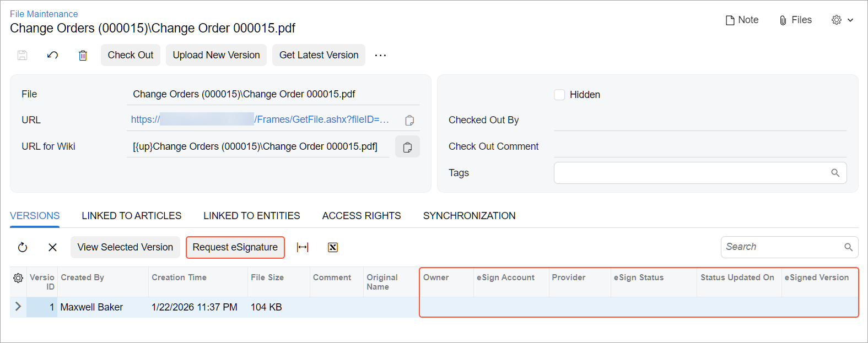The image size is (868, 343).
Task: Click Request eSignature button
Action: 235,247
